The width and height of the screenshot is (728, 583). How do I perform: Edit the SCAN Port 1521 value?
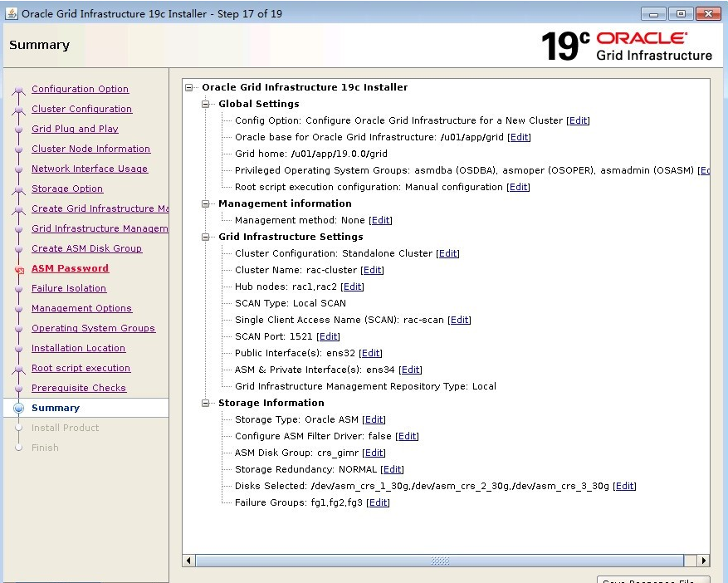point(328,336)
